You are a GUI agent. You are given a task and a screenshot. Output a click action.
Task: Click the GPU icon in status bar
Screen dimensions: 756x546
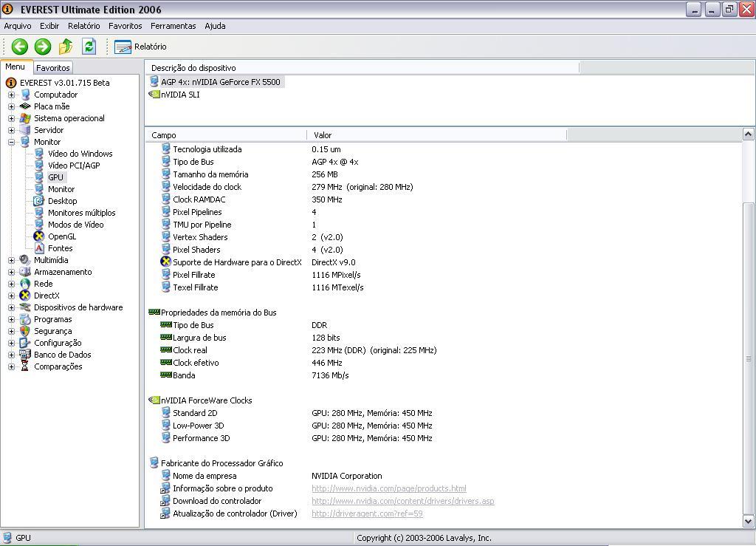[x=7, y=538]
